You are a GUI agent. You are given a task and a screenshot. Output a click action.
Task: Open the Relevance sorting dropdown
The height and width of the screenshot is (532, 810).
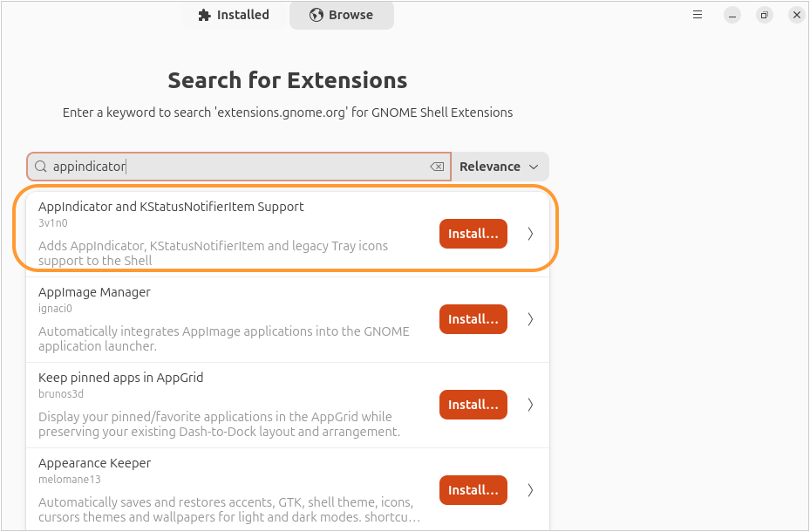pos(500,166)
